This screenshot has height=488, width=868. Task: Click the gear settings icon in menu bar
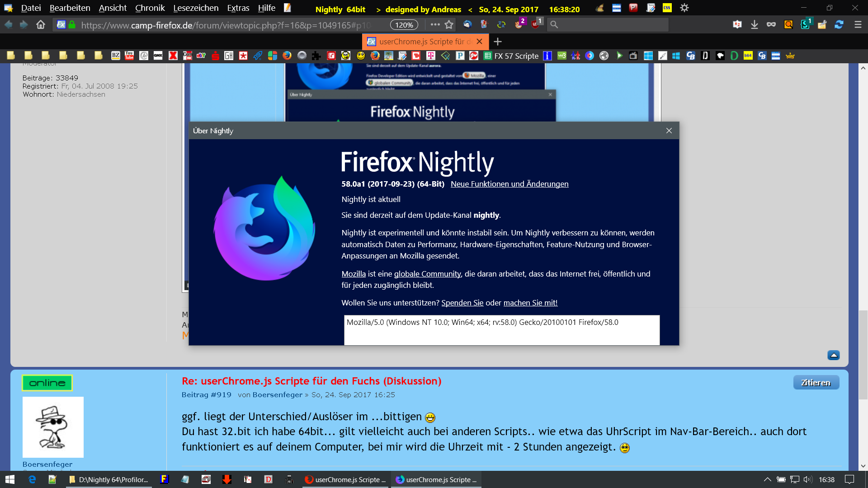(x=684, y=8)
